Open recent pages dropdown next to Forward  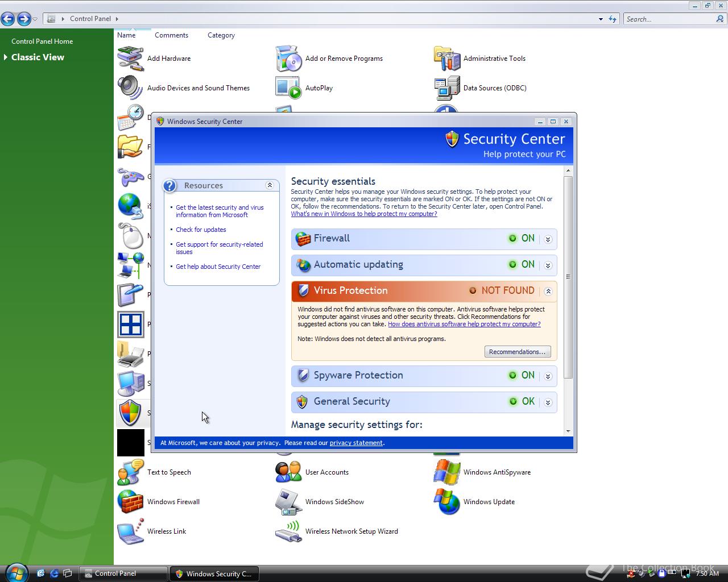35,19
